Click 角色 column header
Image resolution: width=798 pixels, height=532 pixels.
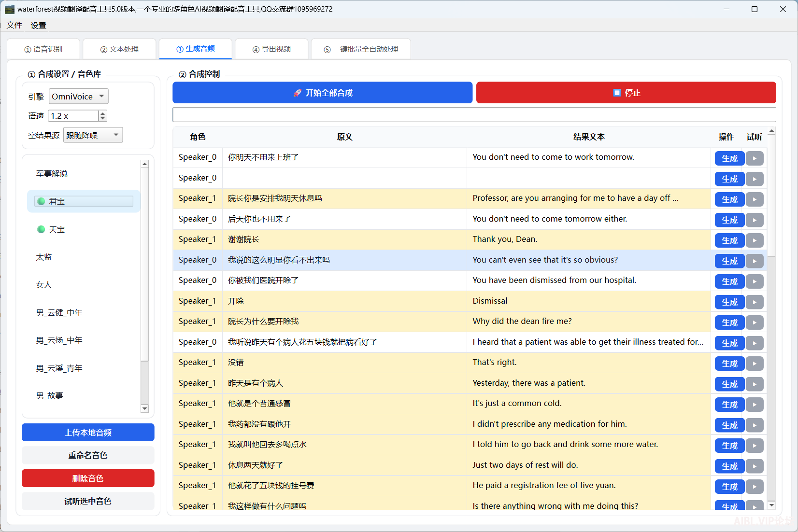point(198,137)
